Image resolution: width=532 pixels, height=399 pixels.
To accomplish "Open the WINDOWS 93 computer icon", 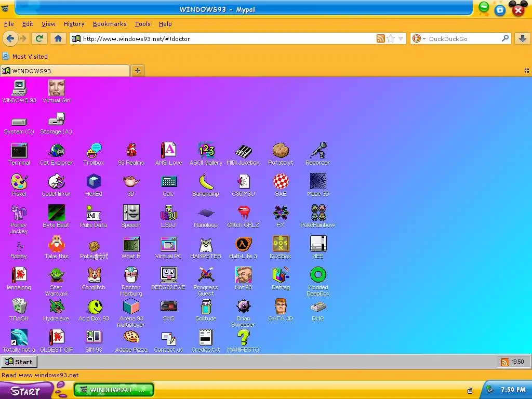I will pos(19,91).
